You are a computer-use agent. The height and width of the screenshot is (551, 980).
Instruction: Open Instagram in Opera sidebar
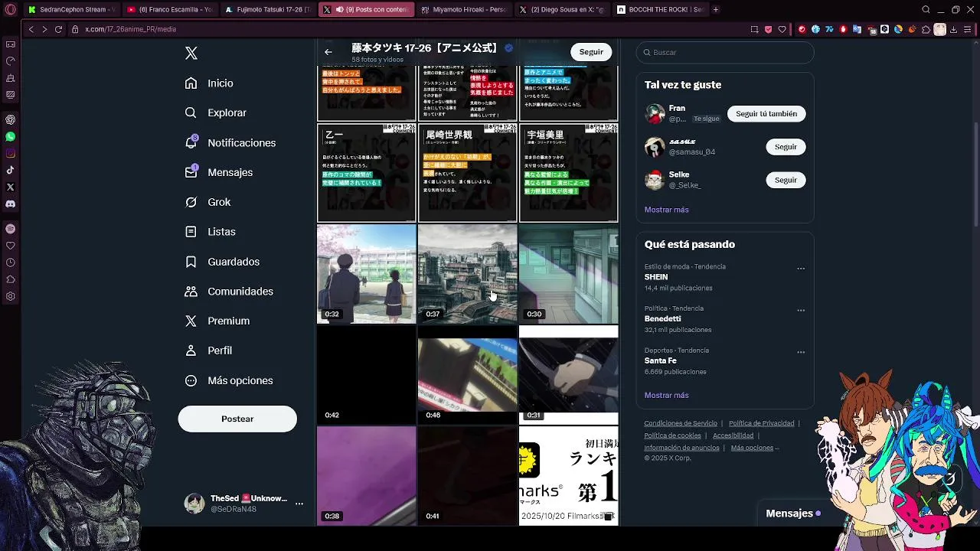tap(10, 153)
